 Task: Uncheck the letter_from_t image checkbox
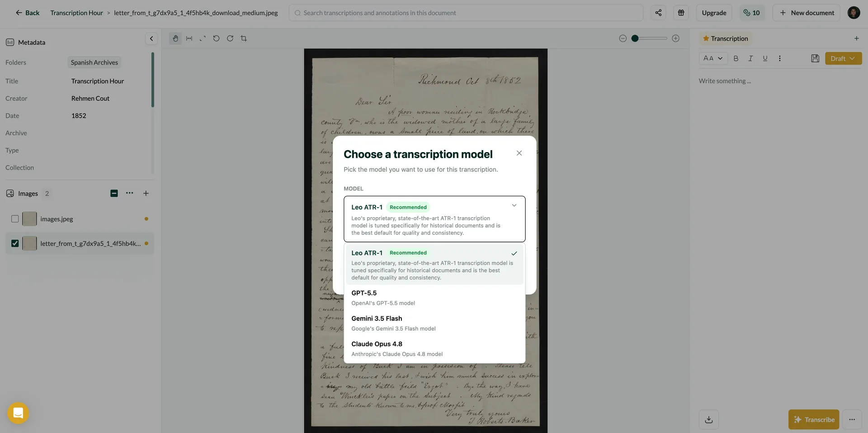pyautogui.click(x=15, y=243)
